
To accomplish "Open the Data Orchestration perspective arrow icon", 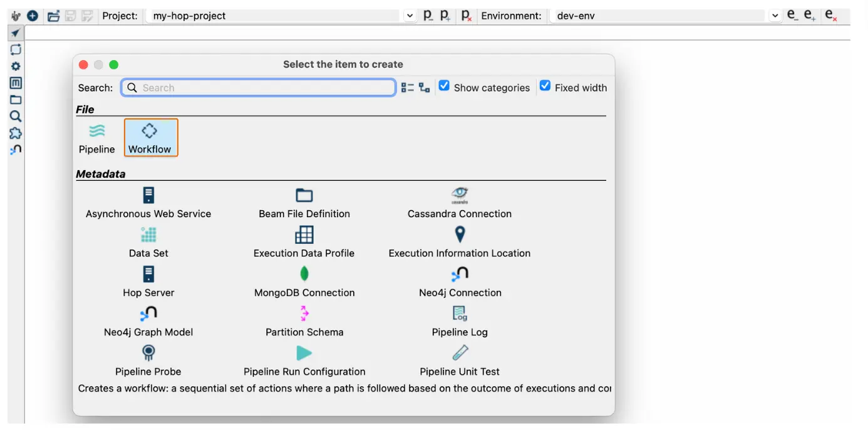I will [x=16, y=33].
